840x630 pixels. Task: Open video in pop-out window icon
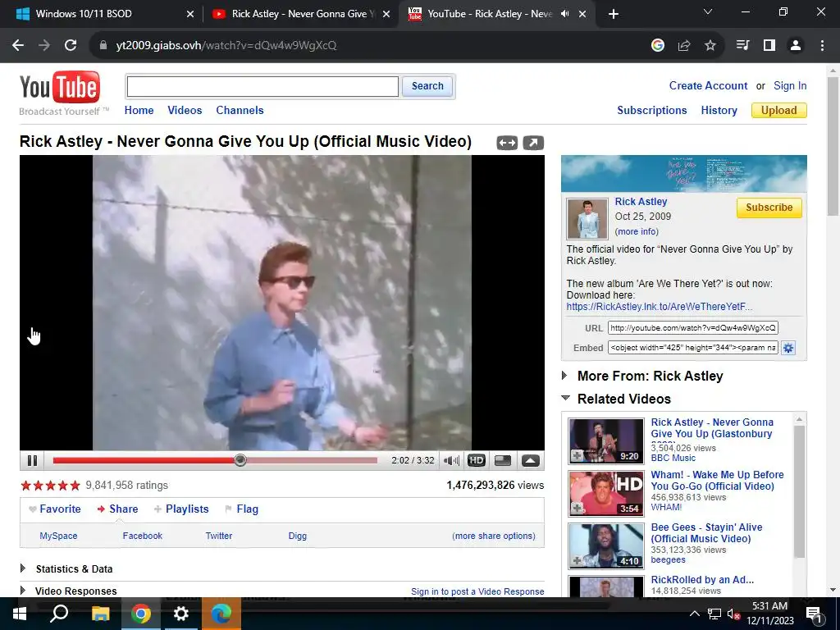pyautogui.click(x=533, y=143)
